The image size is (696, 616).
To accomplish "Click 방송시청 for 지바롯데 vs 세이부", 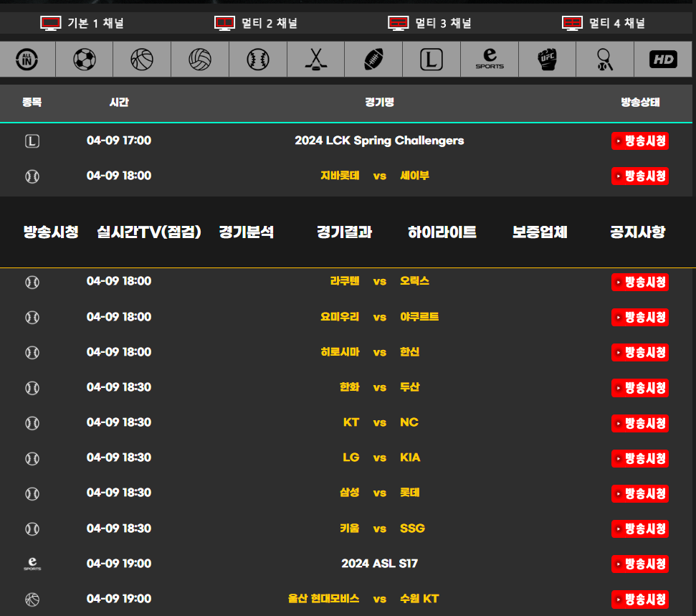I will (x=640, y=176).
